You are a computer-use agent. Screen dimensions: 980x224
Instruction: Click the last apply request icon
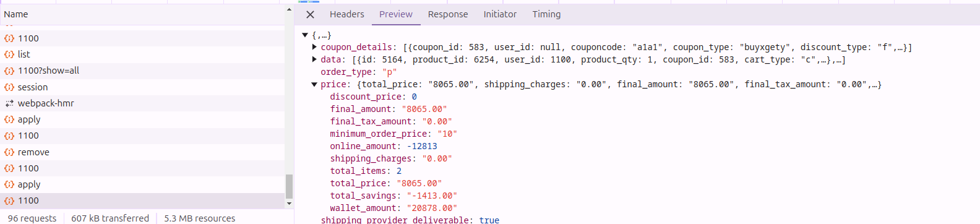9,184
